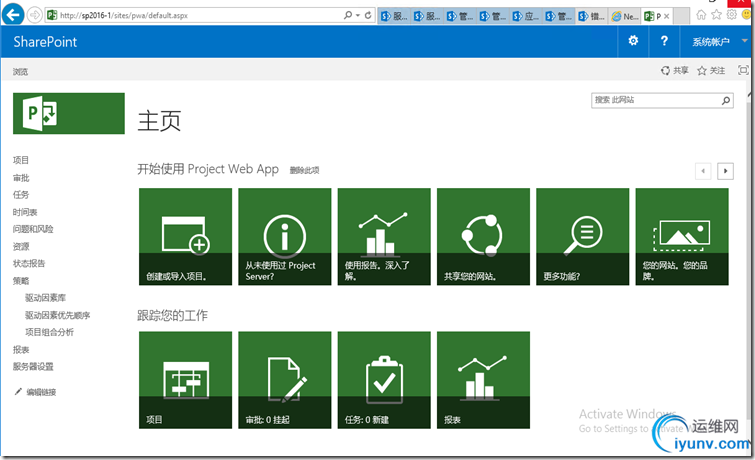
Task: Open 任务 in the left navigation
Action: click(21, 195)
